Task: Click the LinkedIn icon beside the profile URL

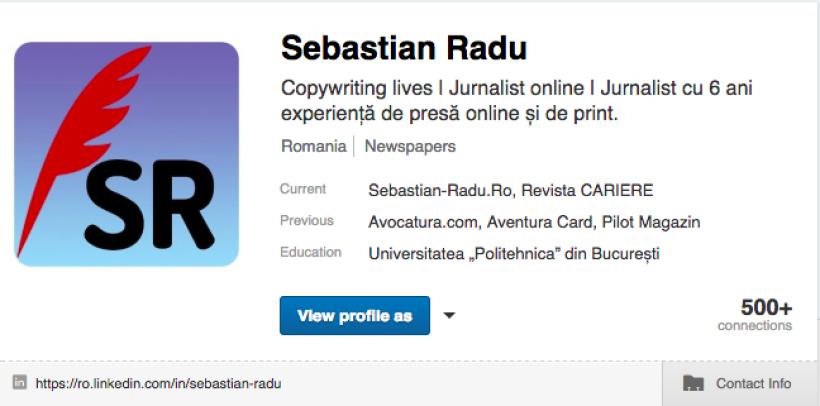Action: (x=20, y=383)
